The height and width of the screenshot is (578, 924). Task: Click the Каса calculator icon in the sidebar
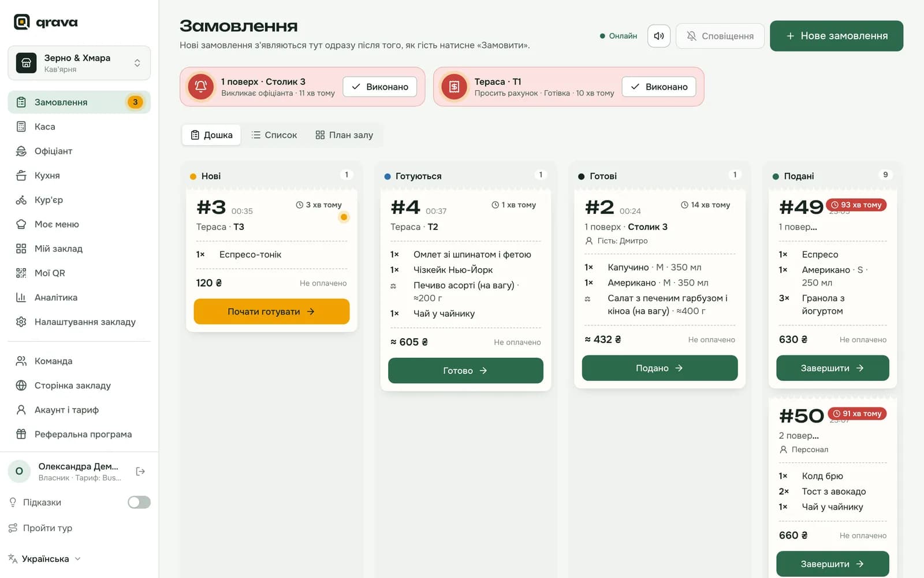coord(21,127)
